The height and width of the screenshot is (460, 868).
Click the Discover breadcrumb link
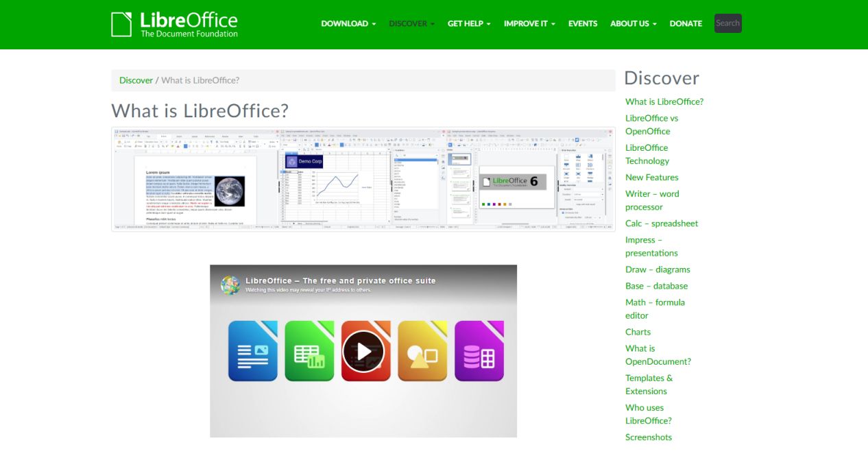tap(136, 80)
